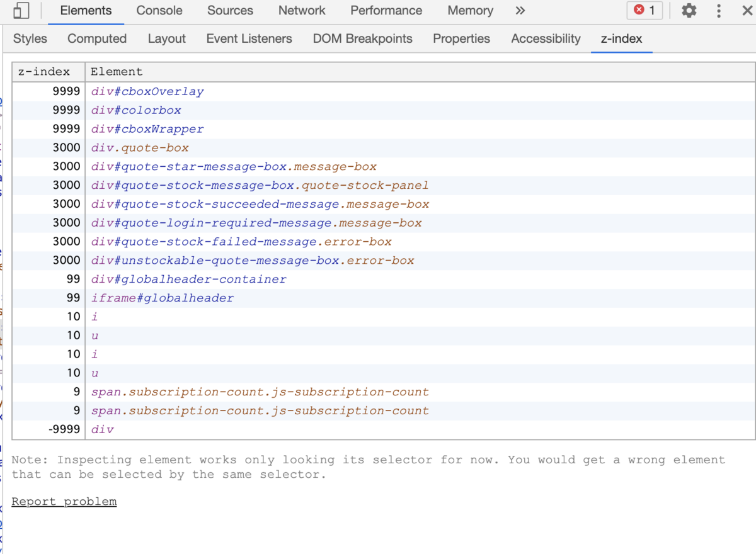The width and height of the screenshot is (756, 554).
Task: Select the div#colorbox row
Action: click(384, 111)
